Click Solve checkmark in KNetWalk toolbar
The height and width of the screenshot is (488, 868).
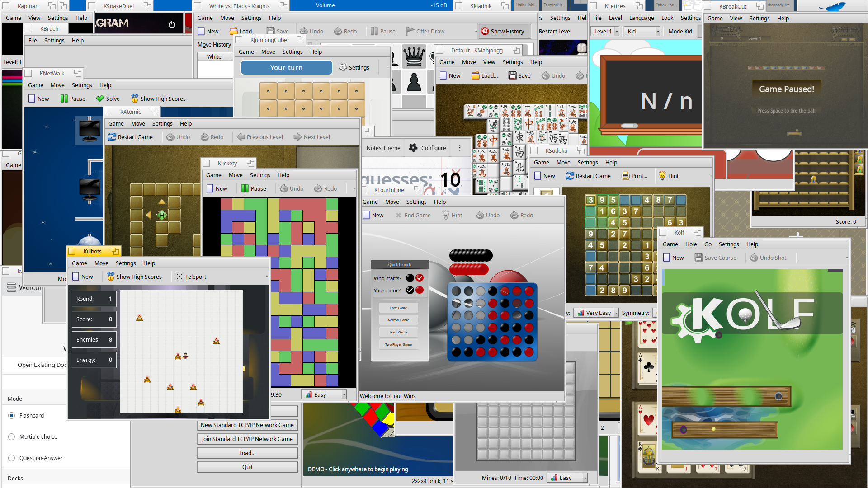point(100,99)
